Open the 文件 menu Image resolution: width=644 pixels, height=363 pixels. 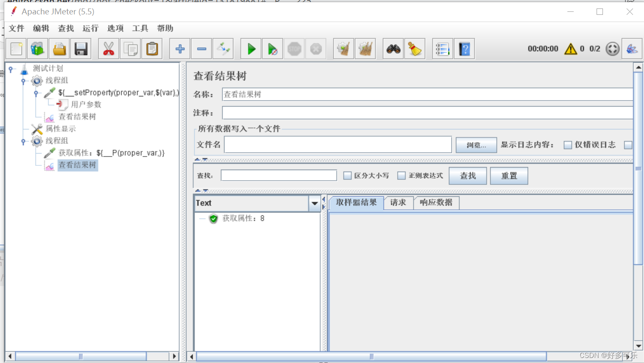pos(17,28)
